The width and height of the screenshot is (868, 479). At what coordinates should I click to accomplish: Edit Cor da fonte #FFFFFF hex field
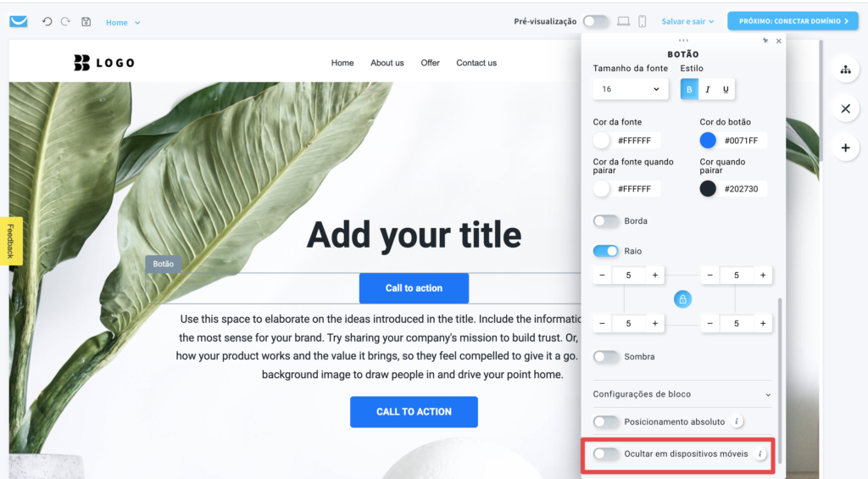pos(635,141)
